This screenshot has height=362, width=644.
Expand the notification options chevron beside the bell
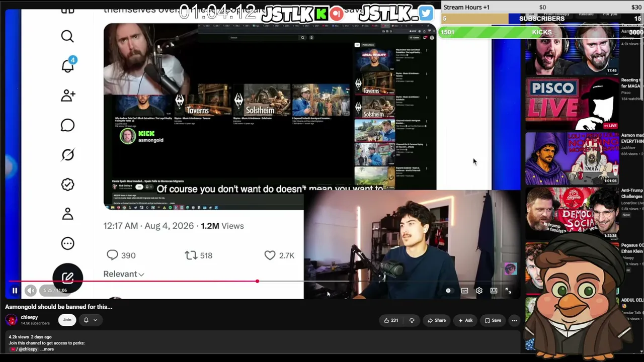click(x=95, y=320)
